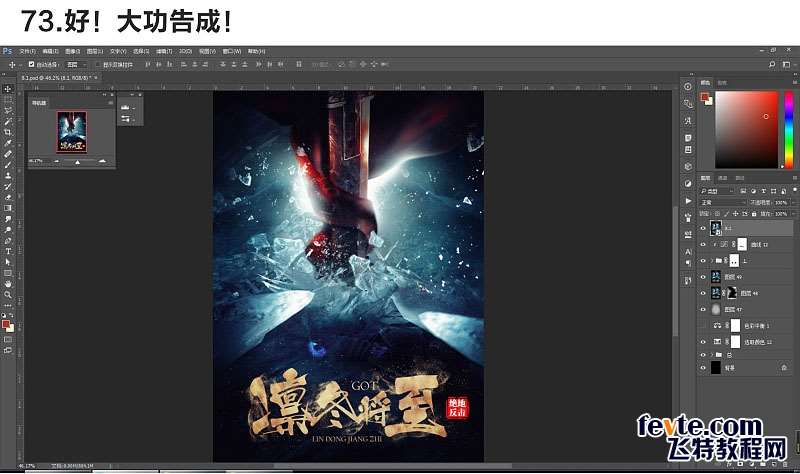This screenshot has width=800, height=474.
Task: Click the navigator zoom in button
Action: coord(103,161)
